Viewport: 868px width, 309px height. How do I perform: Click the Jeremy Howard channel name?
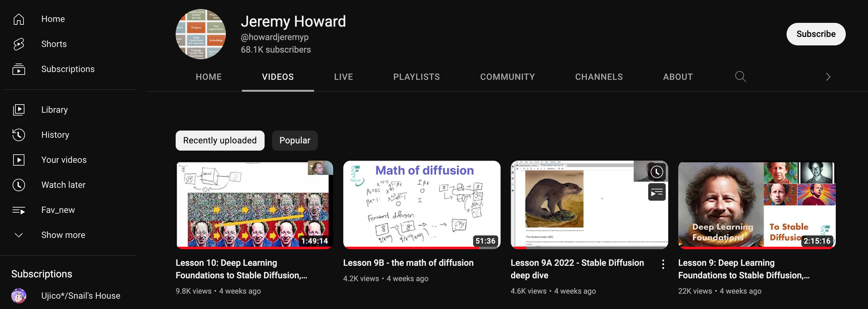click(293, 21)
